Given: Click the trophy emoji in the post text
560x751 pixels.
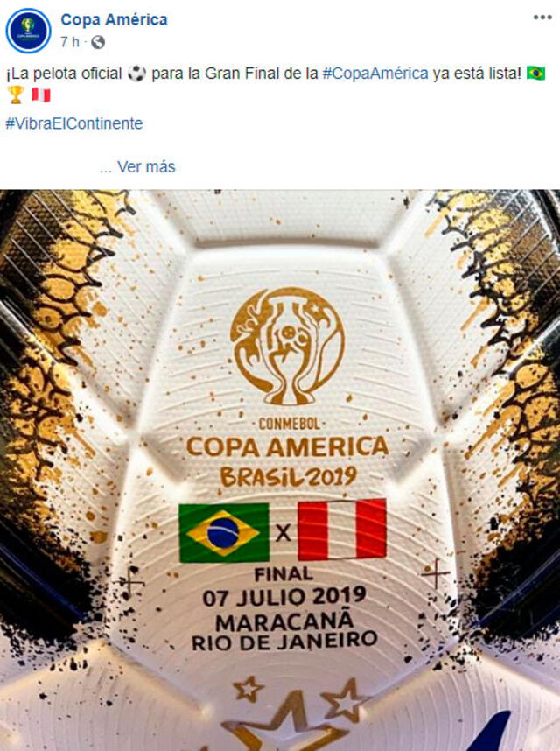Looking at the screenshot, I should pos(12,99).
